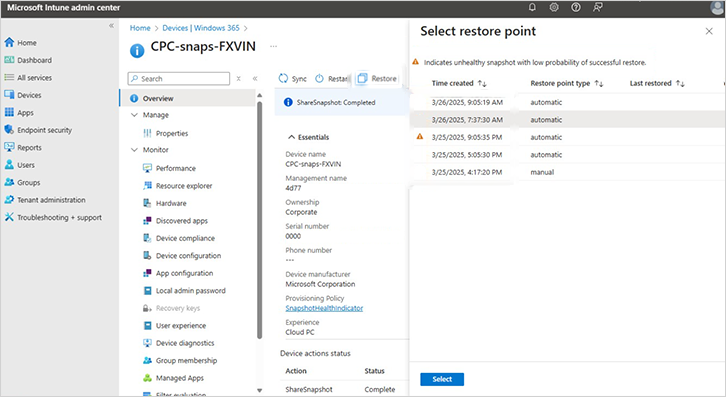Image resolution: width=726 pixels, height=397 pixels.
Task: Click the Reports icon in sidebar
Action: click(9, 147)
